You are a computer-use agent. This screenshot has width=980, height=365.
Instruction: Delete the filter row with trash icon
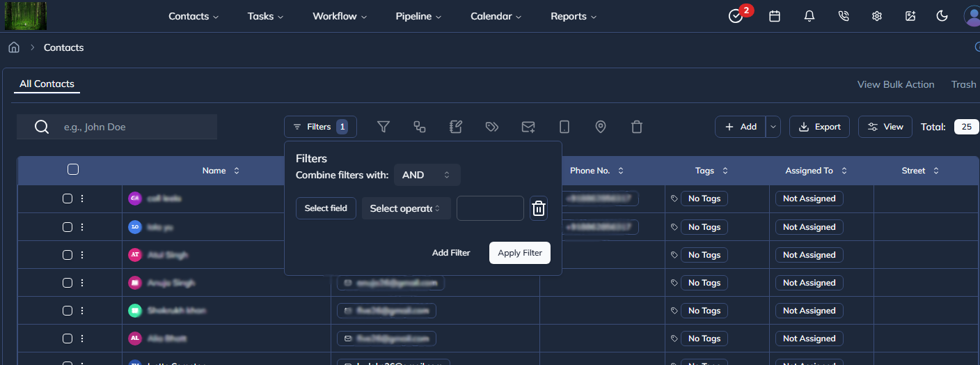coord(539,208)
